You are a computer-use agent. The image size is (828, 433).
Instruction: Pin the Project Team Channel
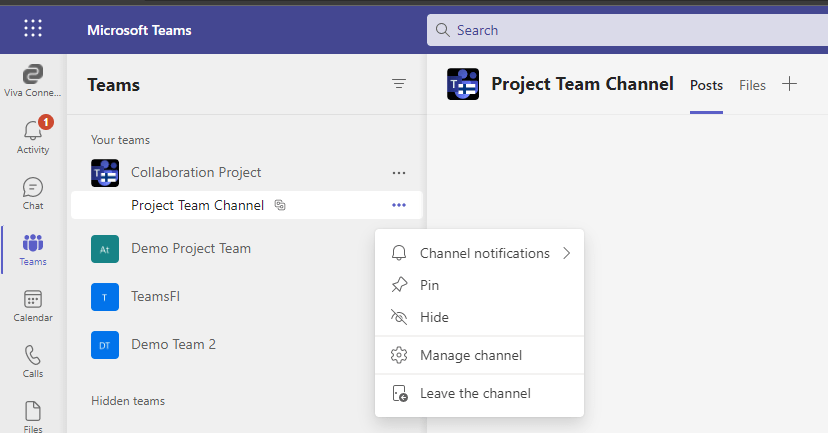coord(429,285)
